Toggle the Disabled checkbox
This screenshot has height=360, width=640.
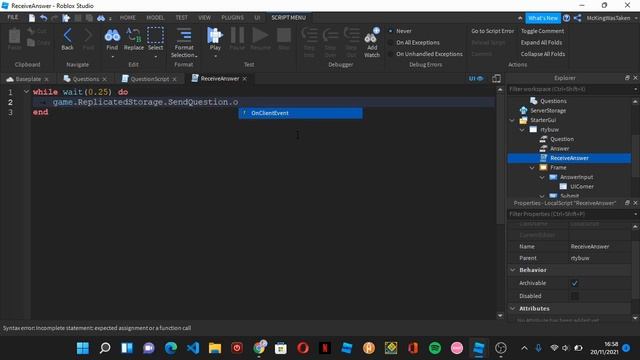coord(575,296)
